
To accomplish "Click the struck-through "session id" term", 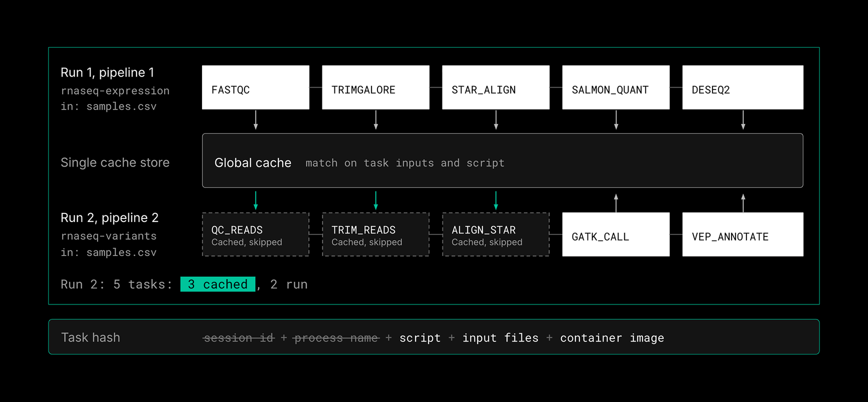I will coord(239,338).
